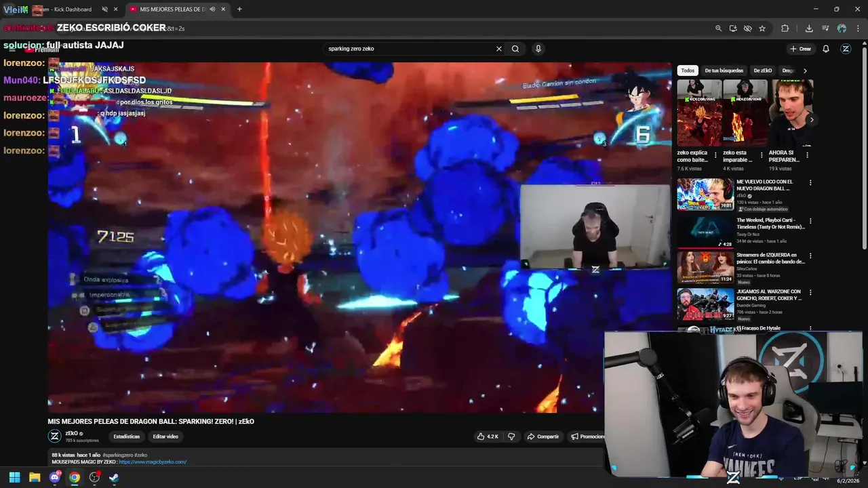The width and height of the screenshot is (868, 488).
Task: Open File Explorer from taskbar
Action: coord(35,477)
